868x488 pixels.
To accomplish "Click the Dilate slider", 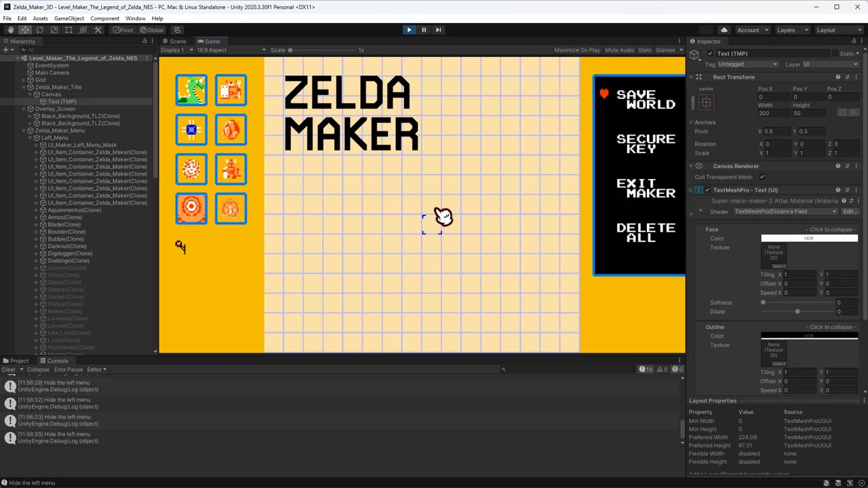I will pos(797,312).
